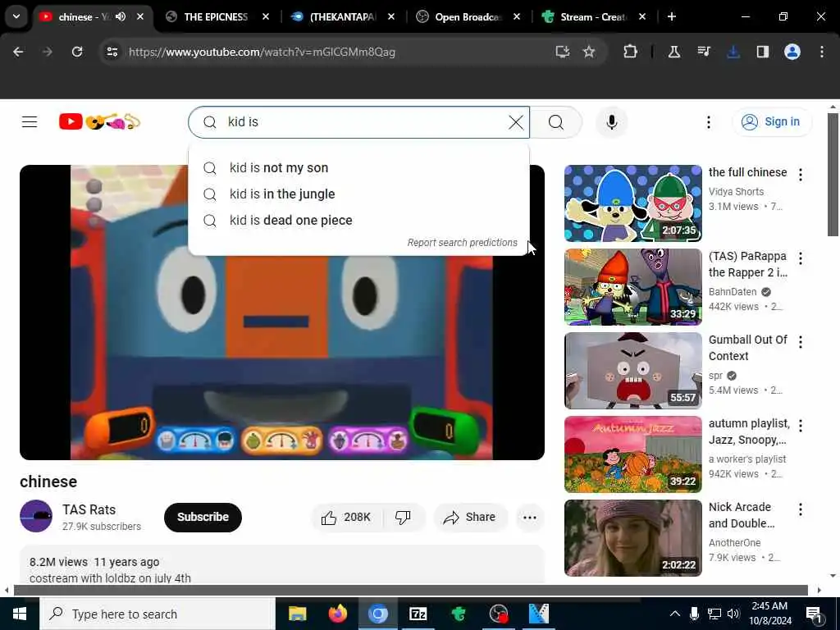Open TAS PaRappa the Rapper 2 thumbnail
The width and height of the screenshot is (840, 630).
point(632,286)
